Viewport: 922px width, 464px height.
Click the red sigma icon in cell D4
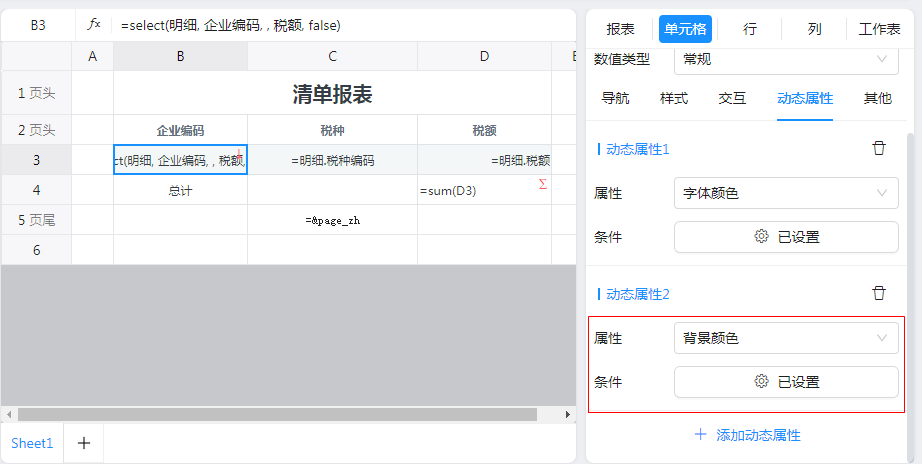(543, 184)
